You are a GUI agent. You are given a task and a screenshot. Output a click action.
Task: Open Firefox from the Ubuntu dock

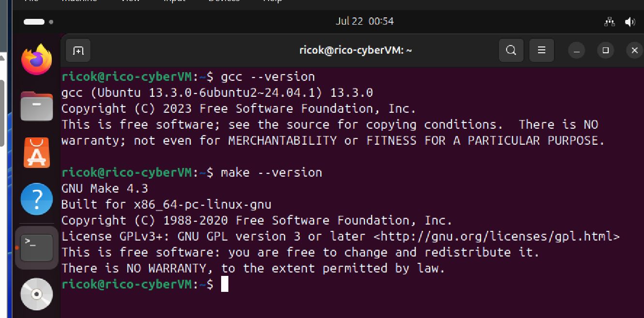pyautogui.click(x=37, y=60)
